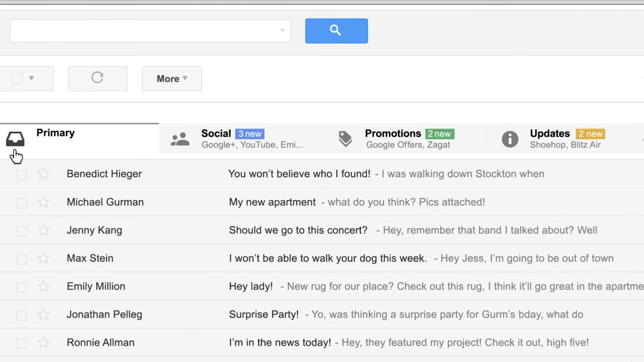Click 'Google Offers, Zagat' Promotions subtitle
The width and height of the screenshot is (644, 362).
click(408, 145)
